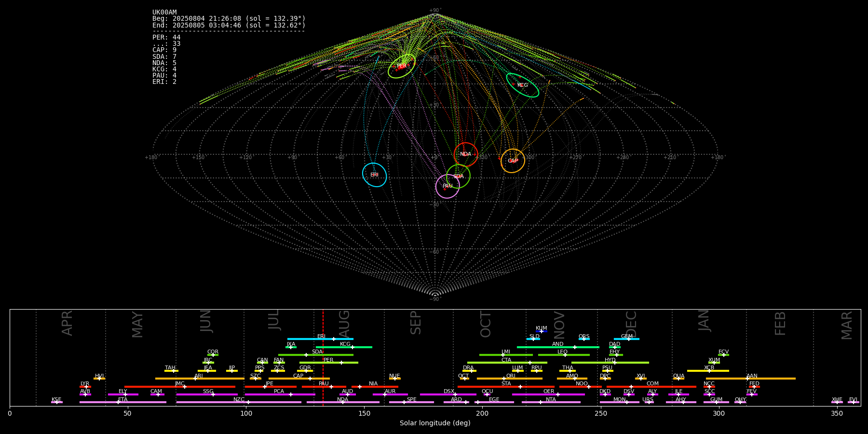This screenshot has width=868, height=434.
Task: Click the 'PAU: 4' count line
Action: pos(164,76)
